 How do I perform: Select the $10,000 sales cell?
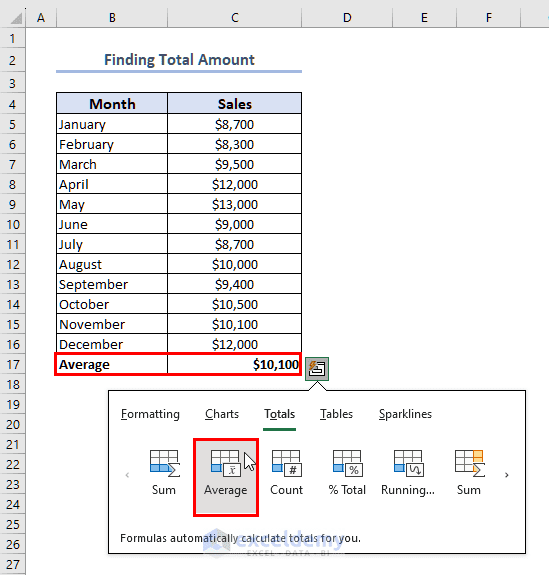click(x=235, y=264)
